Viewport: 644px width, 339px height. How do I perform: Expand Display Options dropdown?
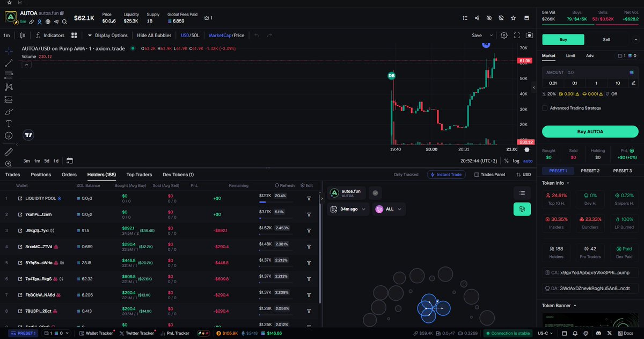[x=107, y=35]
